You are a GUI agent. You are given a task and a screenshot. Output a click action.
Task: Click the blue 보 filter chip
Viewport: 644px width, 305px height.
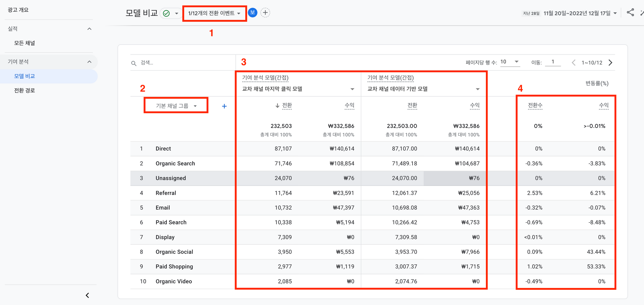[x=252, y=13]
